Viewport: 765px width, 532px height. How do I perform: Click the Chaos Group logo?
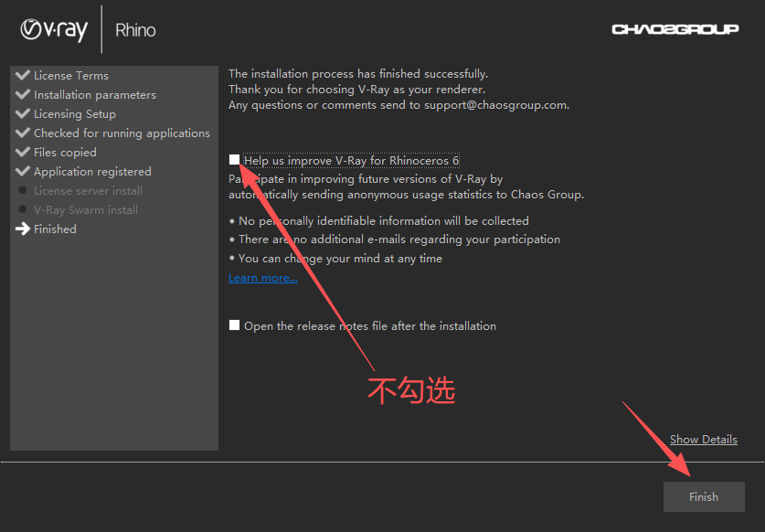(675, 29)
